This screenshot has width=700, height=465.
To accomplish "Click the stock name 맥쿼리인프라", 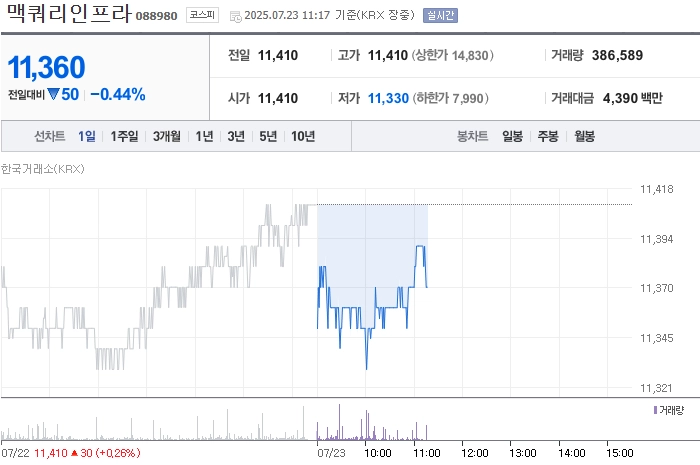I will coord(69,13).
